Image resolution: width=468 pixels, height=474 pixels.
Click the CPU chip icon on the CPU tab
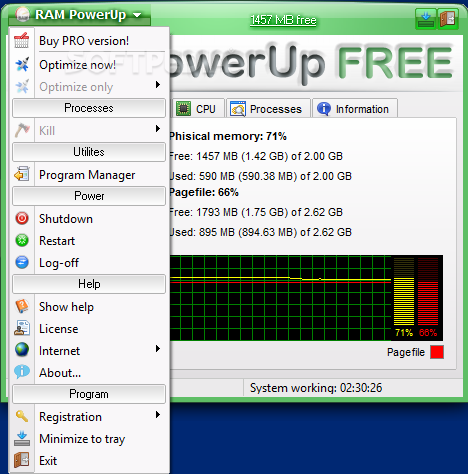click(183, 109)
